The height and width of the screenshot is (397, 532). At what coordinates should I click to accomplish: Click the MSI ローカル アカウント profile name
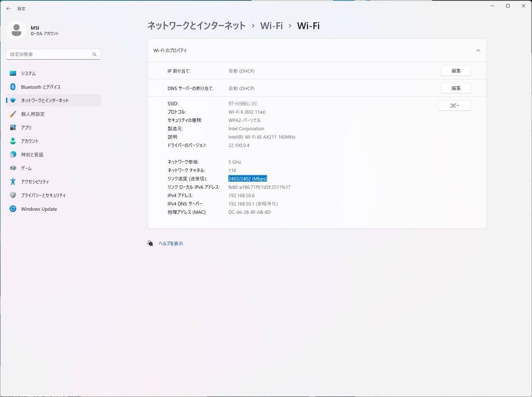pyautogui.click(x=45, y=31)
